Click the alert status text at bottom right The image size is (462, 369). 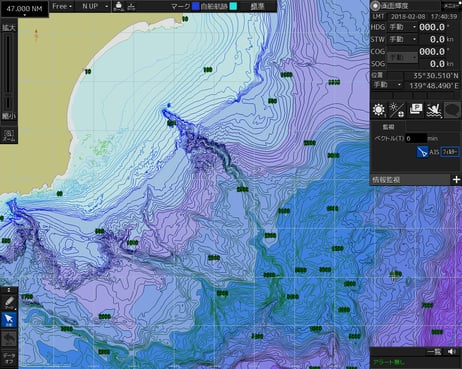tap(389, 362)
